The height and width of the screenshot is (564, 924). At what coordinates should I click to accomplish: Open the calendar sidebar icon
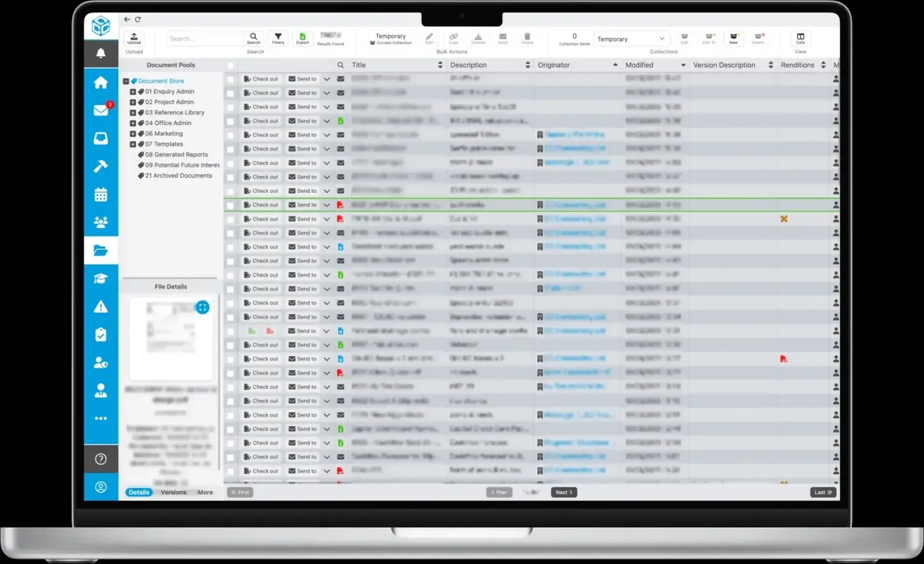click(101, 194)
